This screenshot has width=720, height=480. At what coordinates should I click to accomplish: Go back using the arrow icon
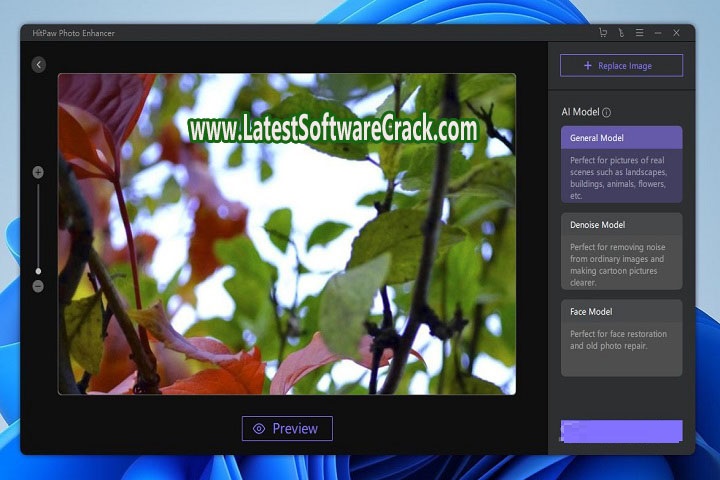[39, 65]
